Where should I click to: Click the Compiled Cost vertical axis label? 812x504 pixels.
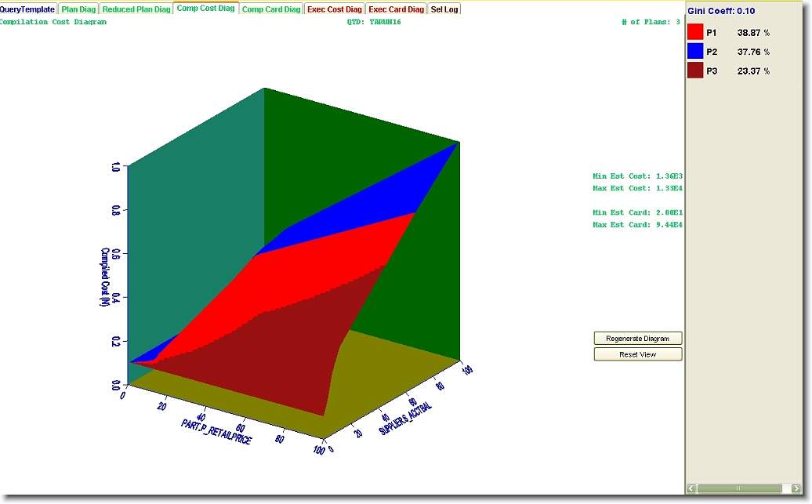[x=104, y=277]
